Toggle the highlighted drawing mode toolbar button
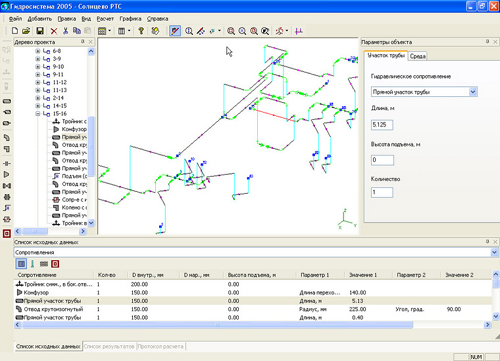The height and width of the screenshot is (361, 500). pos(175,31)
